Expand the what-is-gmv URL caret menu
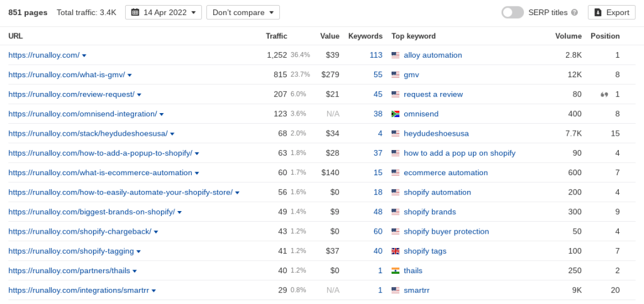Image resolution: width=644 pixels, height=304 pixels. (130, 75)
